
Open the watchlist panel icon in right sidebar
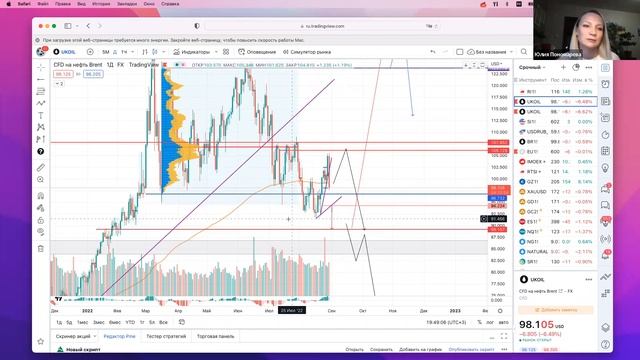point(605,67)
